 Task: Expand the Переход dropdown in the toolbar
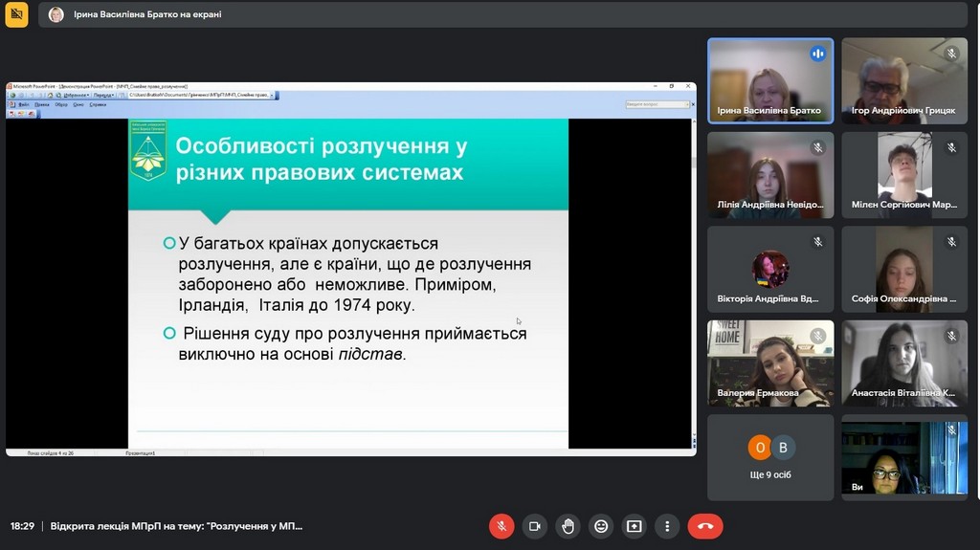103,95
